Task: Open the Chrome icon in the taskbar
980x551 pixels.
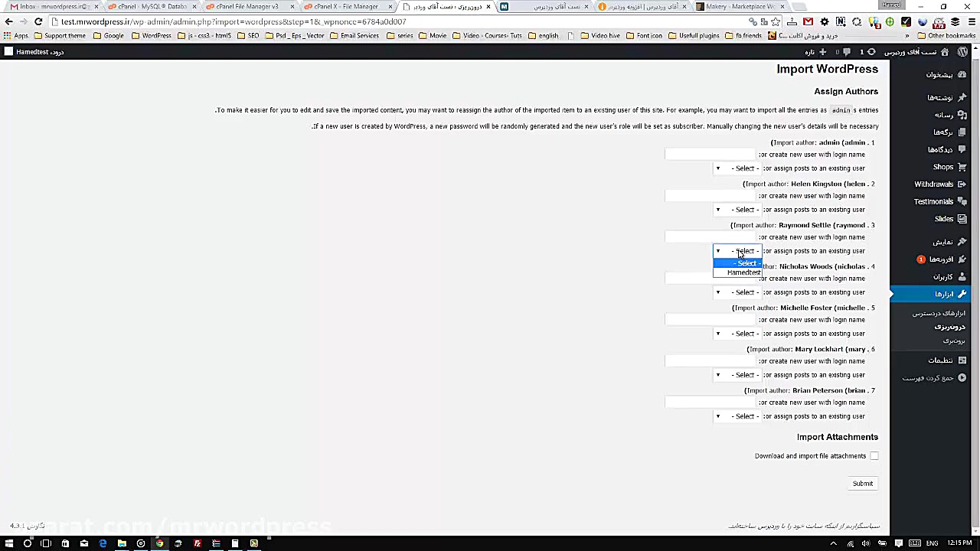Action: [x=159, y=543]
